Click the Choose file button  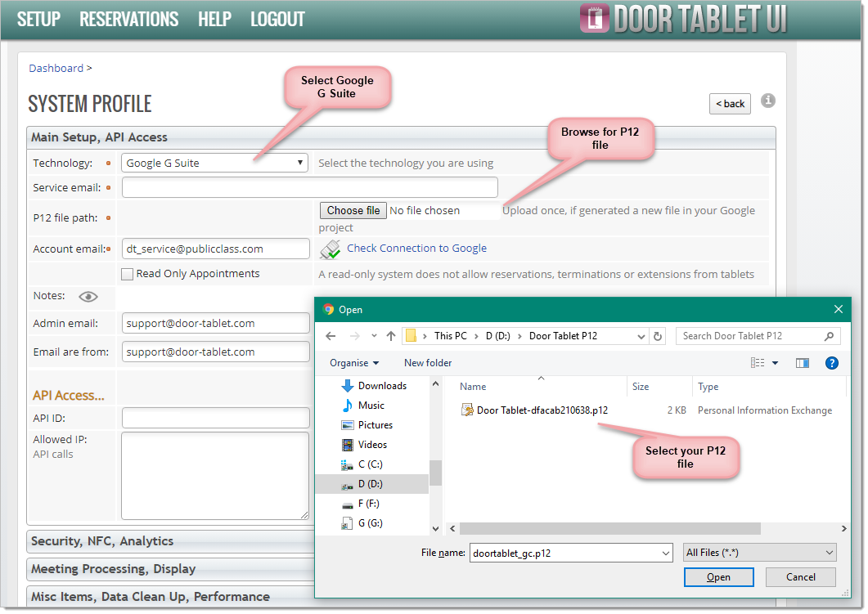point(353,211)
